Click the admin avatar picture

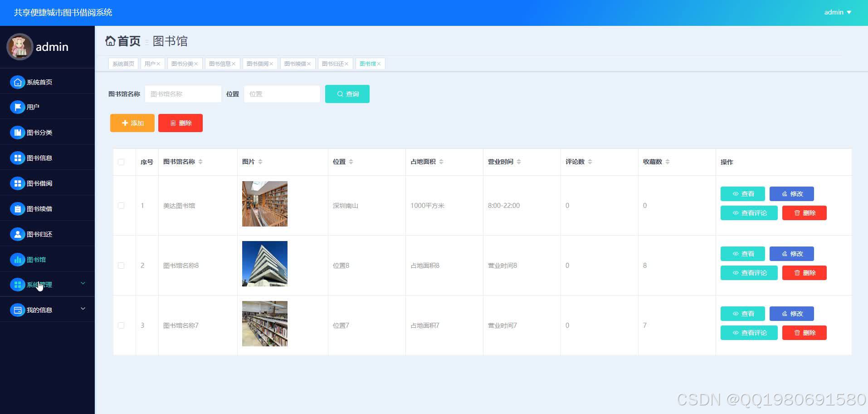(20, 47)
